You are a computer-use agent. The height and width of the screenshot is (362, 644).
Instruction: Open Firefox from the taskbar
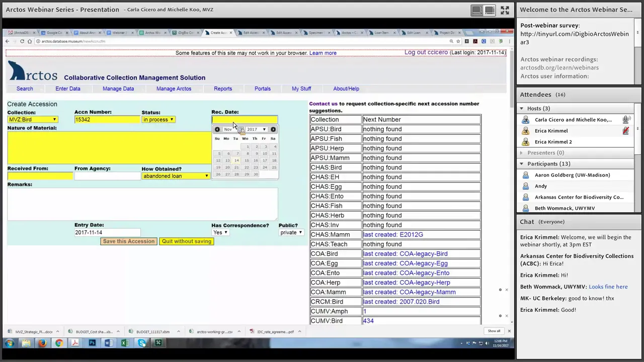pyautogui.click(x=42, y=343)
